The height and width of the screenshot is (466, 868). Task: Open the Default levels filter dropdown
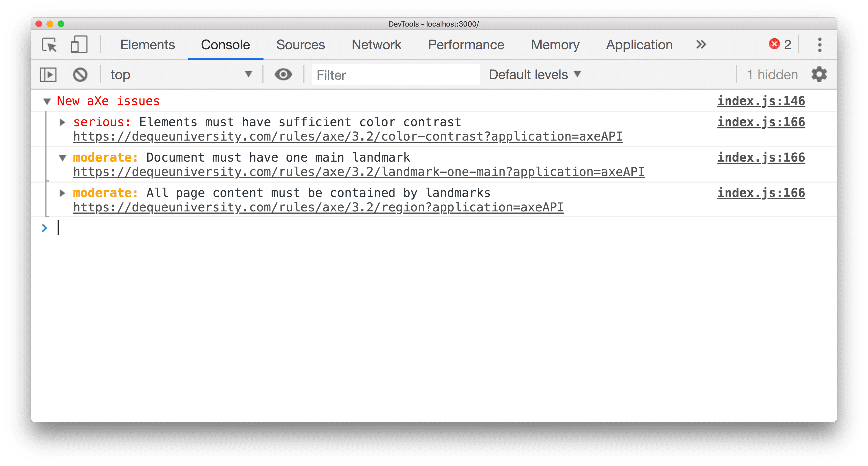(x=534, y=74)
